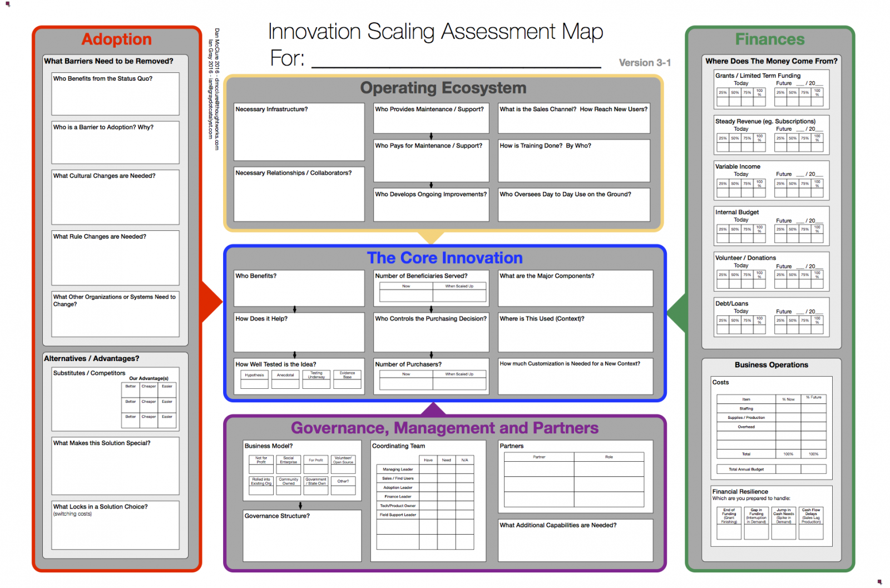Click the purple triangle above Governance panel
The height and width of the screenshot is (588, 890).
pyautogui.click(x=433, y=410)
